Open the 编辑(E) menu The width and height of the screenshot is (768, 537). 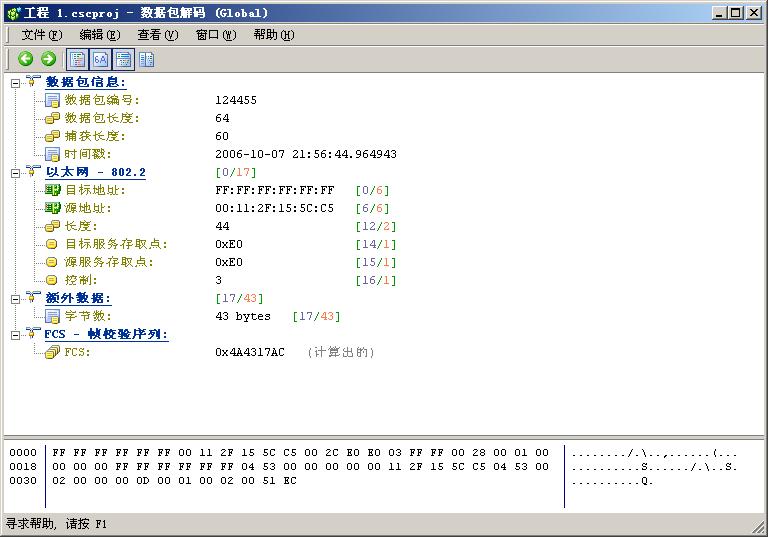99,35
